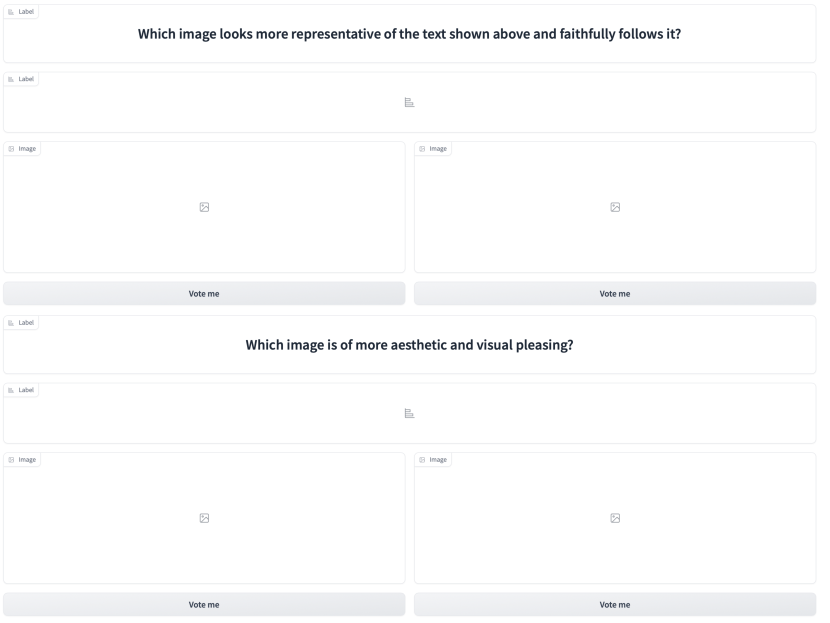Image resolution: width=830 pixels, height=623 pixels.
Task: Click the image placeholder icon in the upper-right image box
Action: (615, 207)
